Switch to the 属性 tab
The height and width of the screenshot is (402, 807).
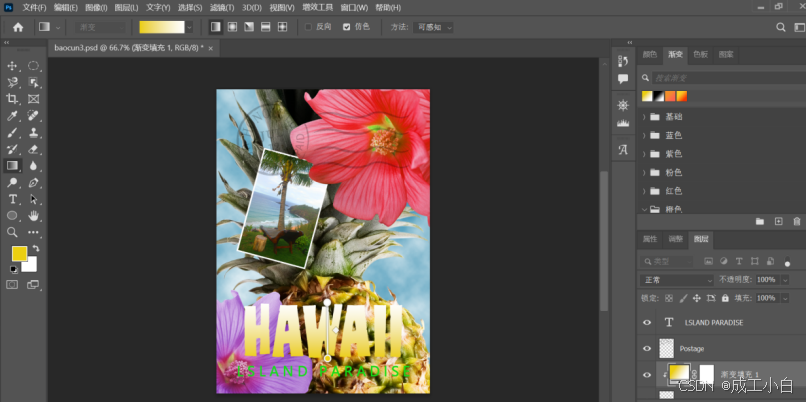coord(650,239)
